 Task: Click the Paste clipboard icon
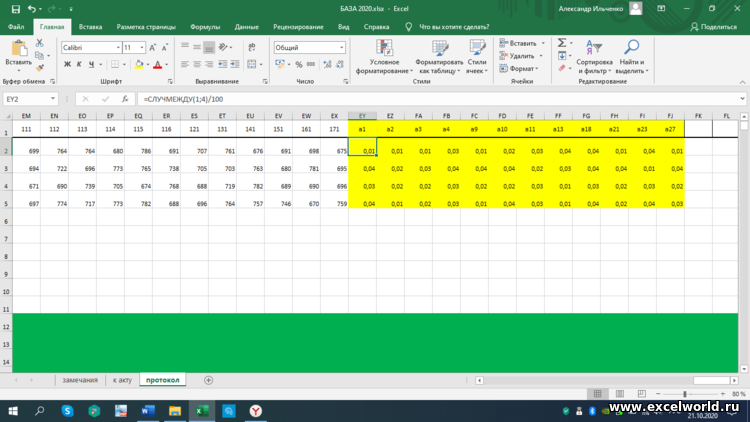(19, 49)
